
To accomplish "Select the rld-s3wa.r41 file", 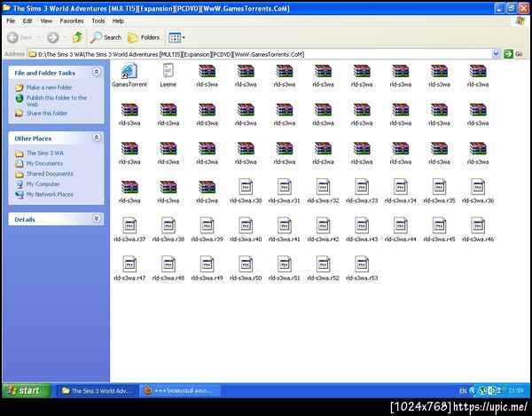I will [285, 230].
